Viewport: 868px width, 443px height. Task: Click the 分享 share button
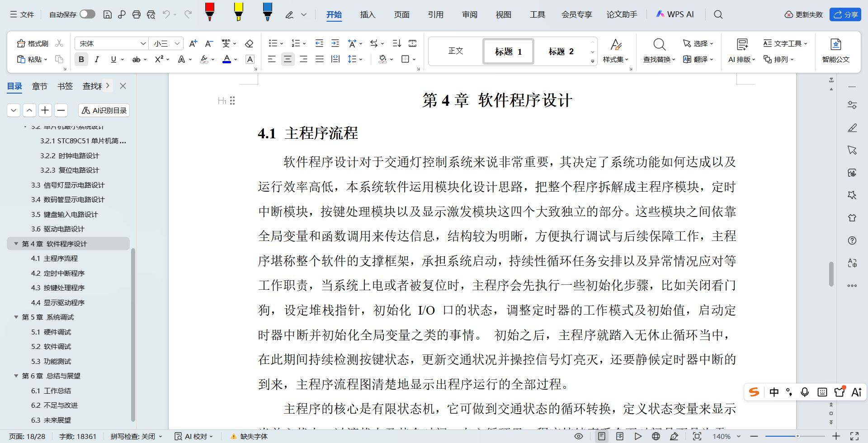coord(845,14)
